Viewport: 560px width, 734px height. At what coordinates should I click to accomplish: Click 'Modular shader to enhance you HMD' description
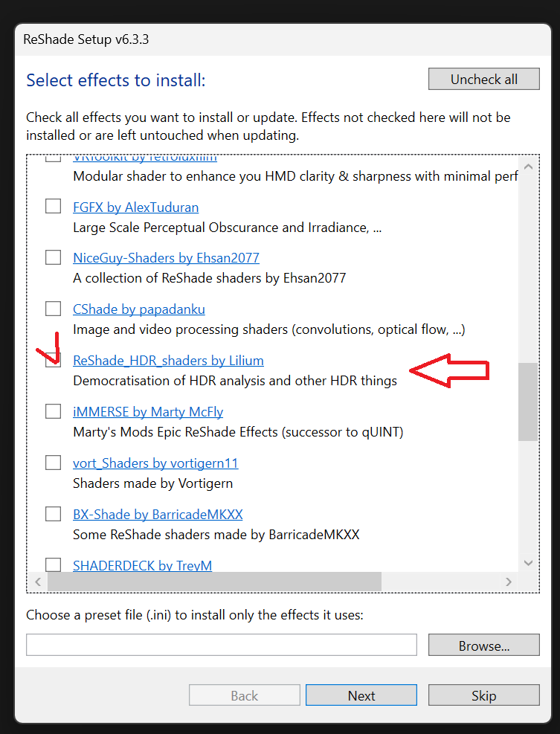coord(295,176)
